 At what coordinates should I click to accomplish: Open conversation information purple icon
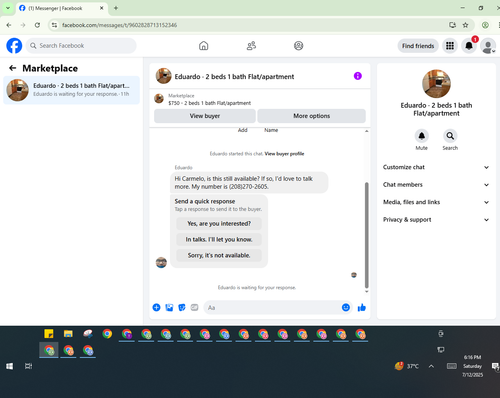[x=358, y=76]
